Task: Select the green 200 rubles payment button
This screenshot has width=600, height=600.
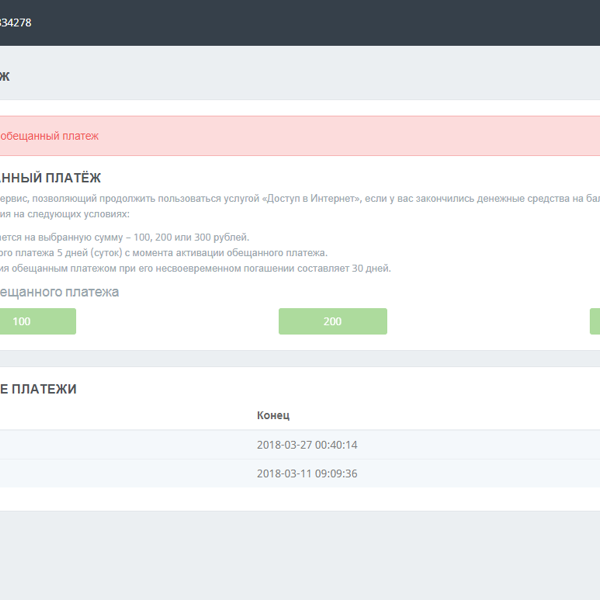Action: (332, 321)
